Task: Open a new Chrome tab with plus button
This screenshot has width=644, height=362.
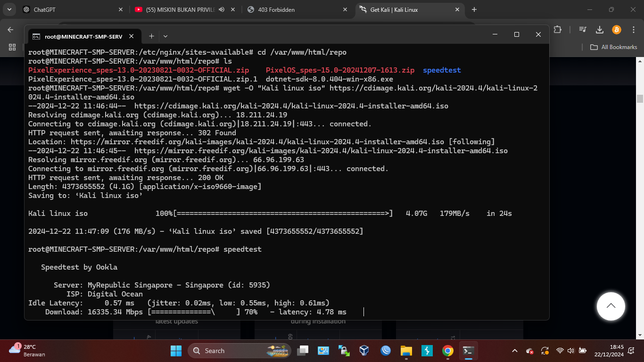Action: point(474,9)
